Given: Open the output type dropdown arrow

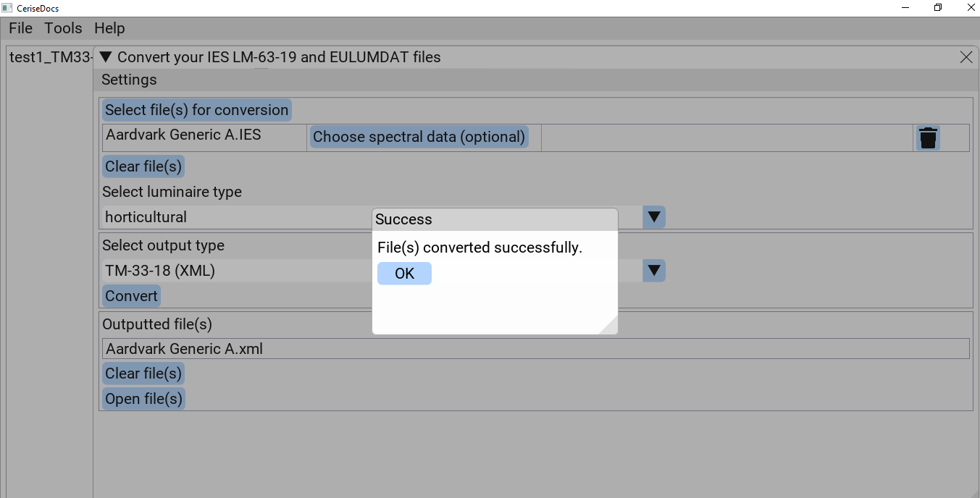Looking at the screenshot, I should click(x=654, y=271).
